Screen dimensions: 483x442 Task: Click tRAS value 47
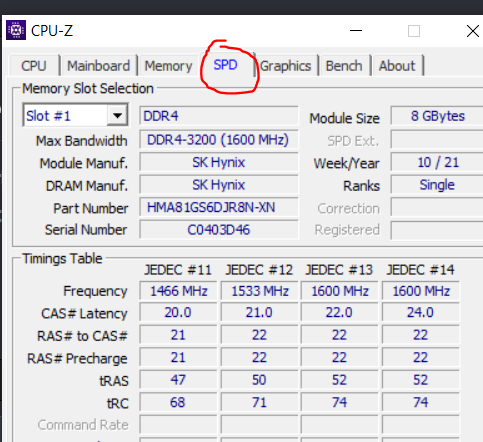(178, 380)
